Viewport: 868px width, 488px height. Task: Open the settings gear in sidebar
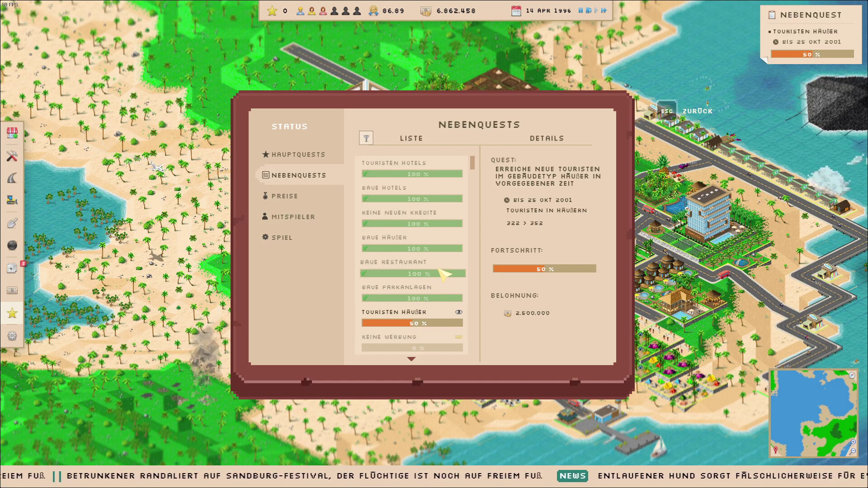point(13,336)
